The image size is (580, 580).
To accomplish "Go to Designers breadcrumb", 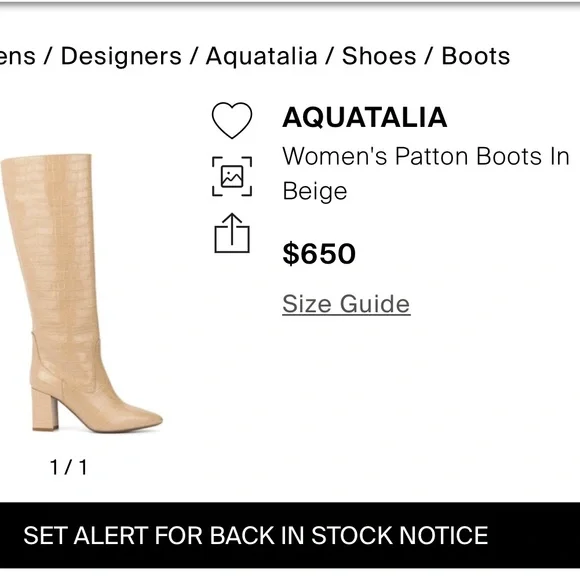I will click(x=121, y=56).
